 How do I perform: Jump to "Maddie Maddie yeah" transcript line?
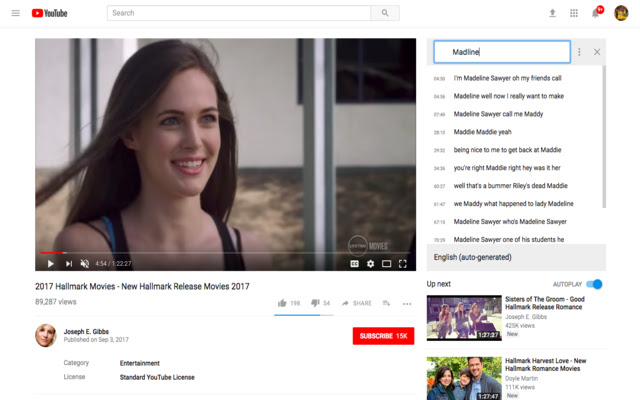click(482, 132)
